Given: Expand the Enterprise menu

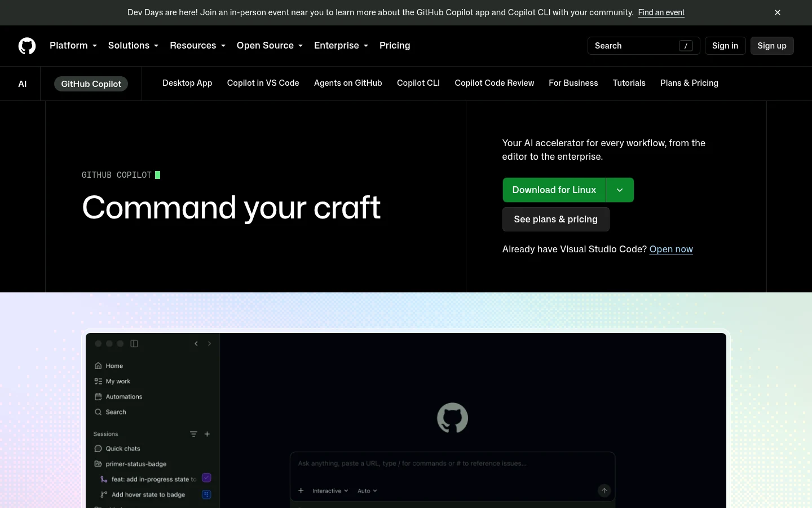Looking at the screenshot, I should pyautogui.click(x=341, y=46).
